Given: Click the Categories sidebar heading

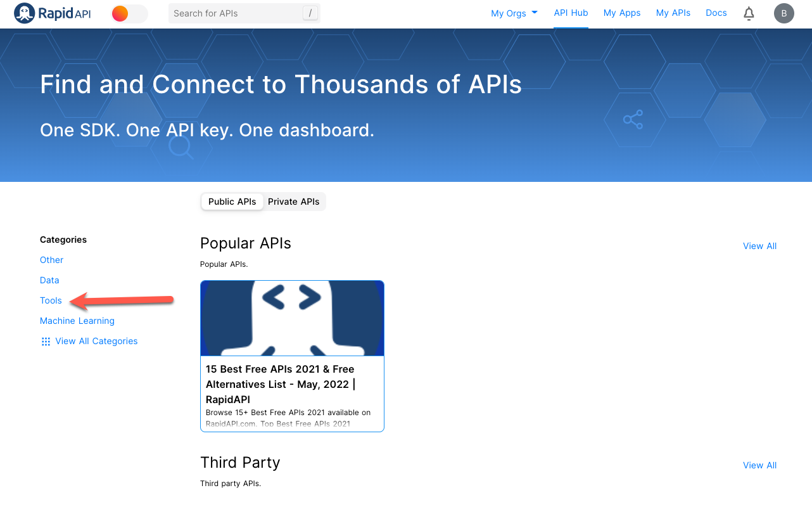Looking at the screenshot, I should click(x=63, y=240).
